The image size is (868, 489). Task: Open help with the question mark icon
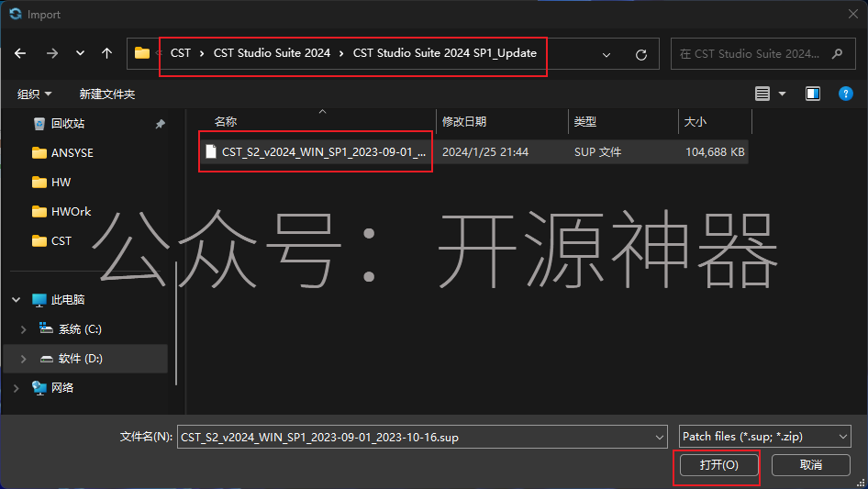pos(846,94)
